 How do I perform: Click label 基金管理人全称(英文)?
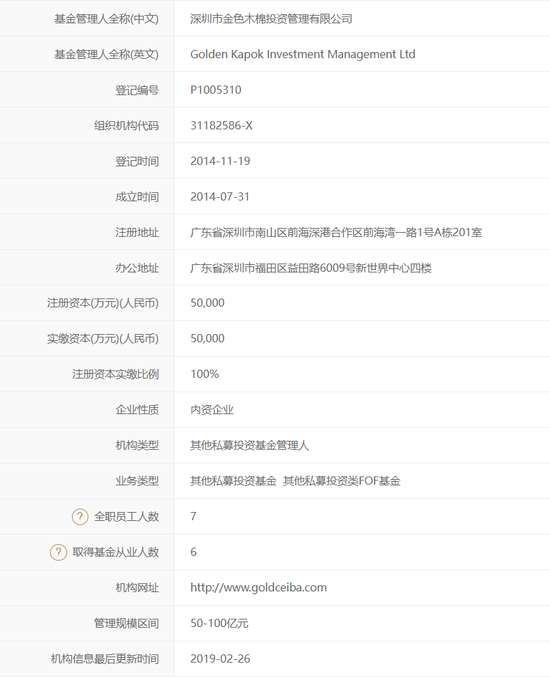point(106,54)
